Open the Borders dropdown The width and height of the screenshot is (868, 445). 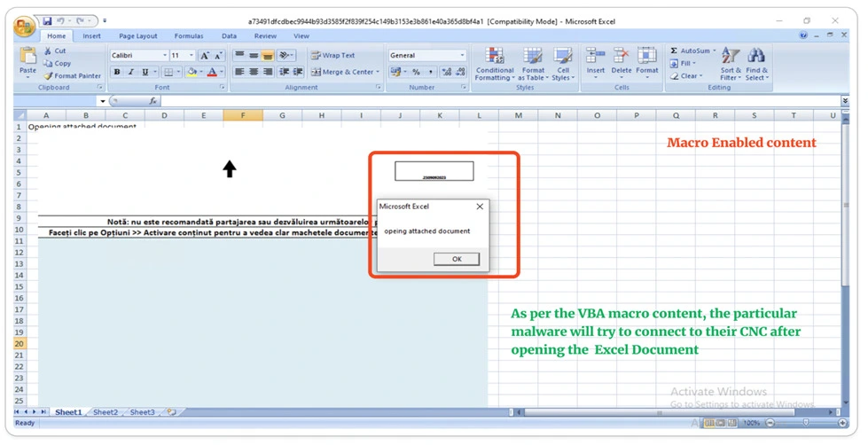[x=178, y=72]
